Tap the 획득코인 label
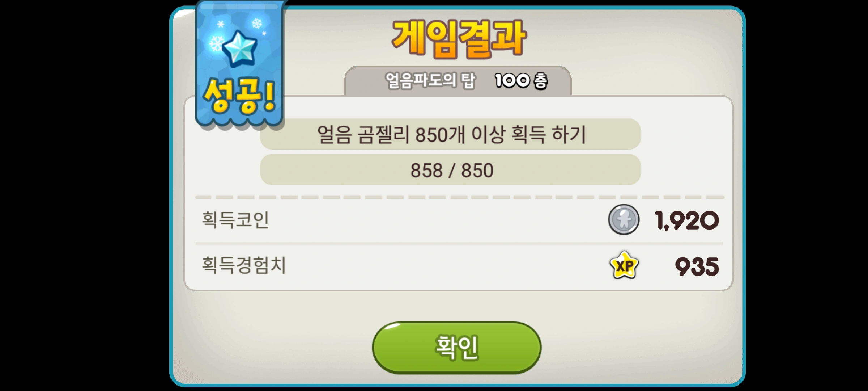This screenshot has width=868, height=391. [235, 219]
